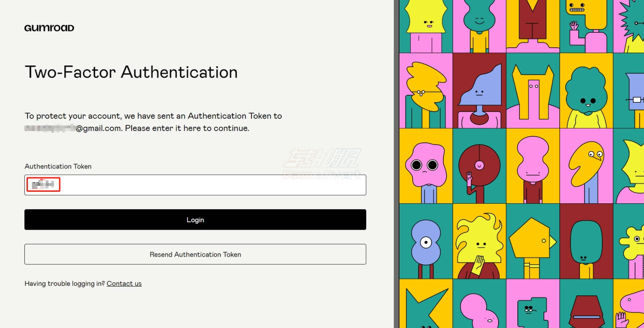644x328 pixels.
Task: Click Resend Authentication Token button
Action: coord(195,254)
